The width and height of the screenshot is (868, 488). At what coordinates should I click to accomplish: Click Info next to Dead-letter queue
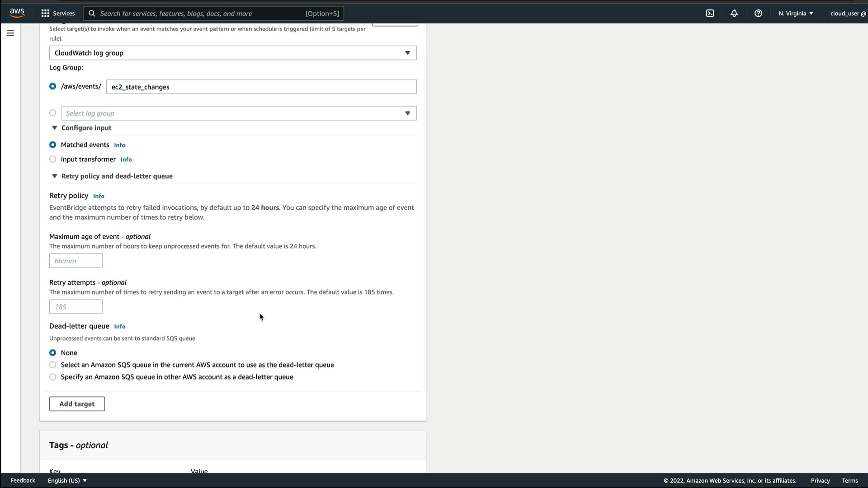click(x=119, y=326)
